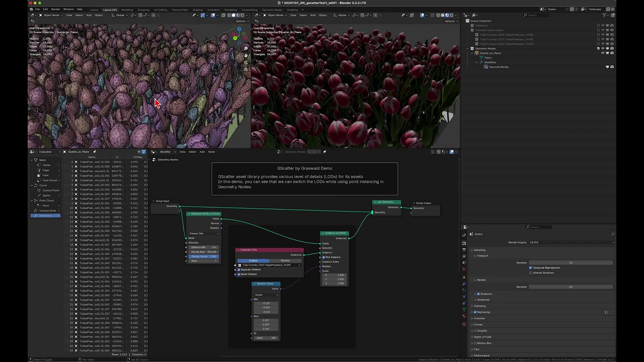Select Original in Collection Info node

tap(253, 260)
